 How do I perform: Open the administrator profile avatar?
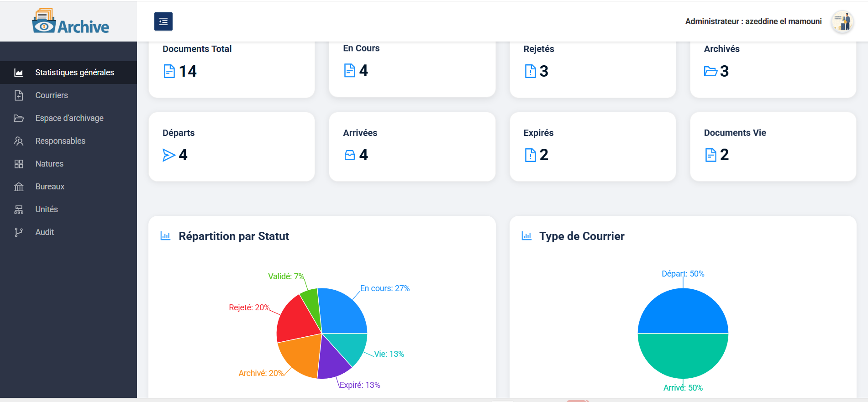point(842,21)
